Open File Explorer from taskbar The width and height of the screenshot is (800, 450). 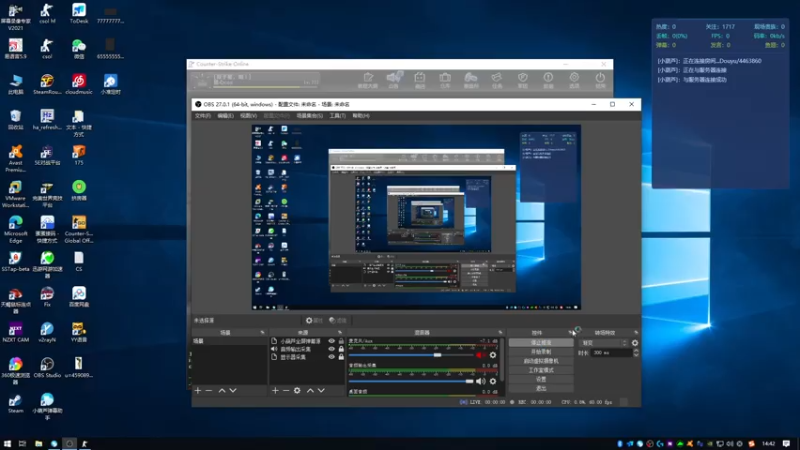(38, 444)
